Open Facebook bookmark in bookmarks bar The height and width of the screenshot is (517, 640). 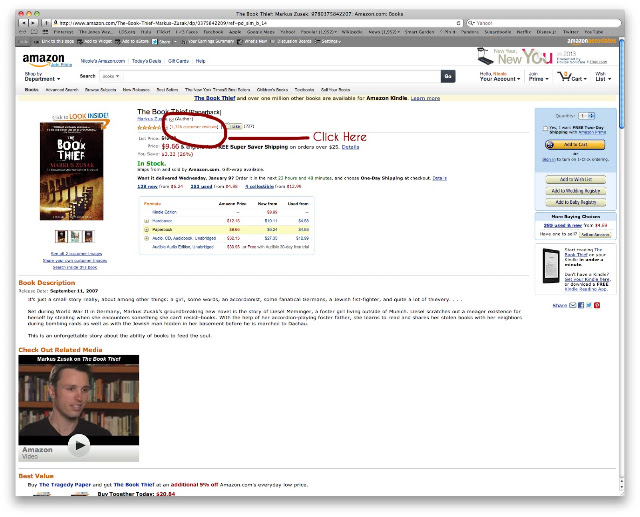(213, 32)
